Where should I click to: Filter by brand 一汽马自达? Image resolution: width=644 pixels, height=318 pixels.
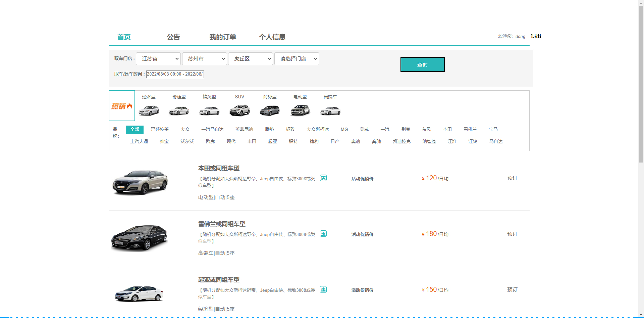pos(212,130)
